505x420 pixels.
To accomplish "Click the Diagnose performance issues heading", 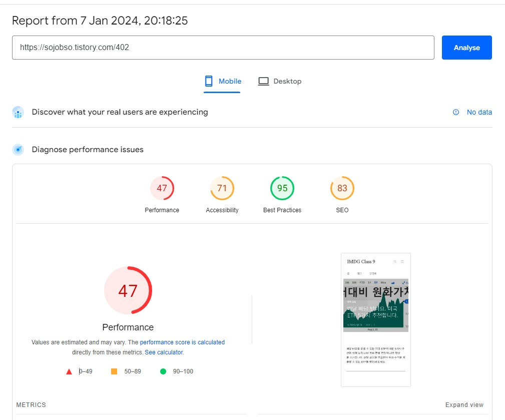I will [x=88, y=150].
